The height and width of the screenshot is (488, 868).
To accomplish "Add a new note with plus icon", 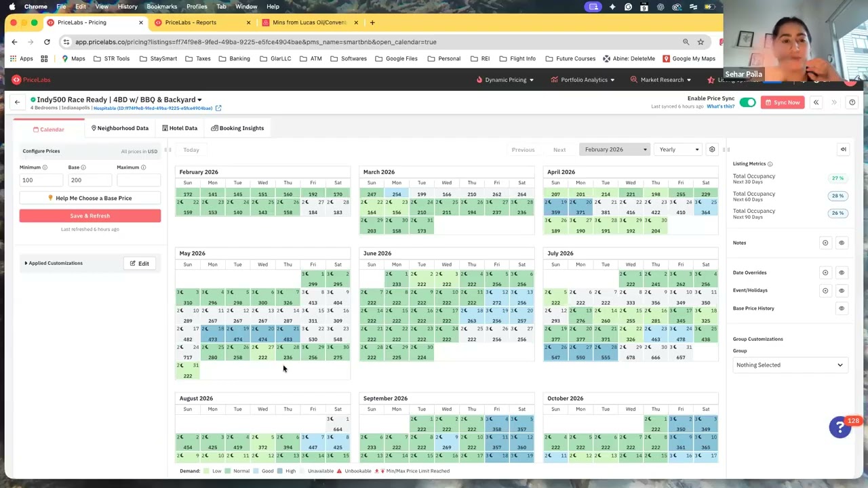I will coord(825,243).
